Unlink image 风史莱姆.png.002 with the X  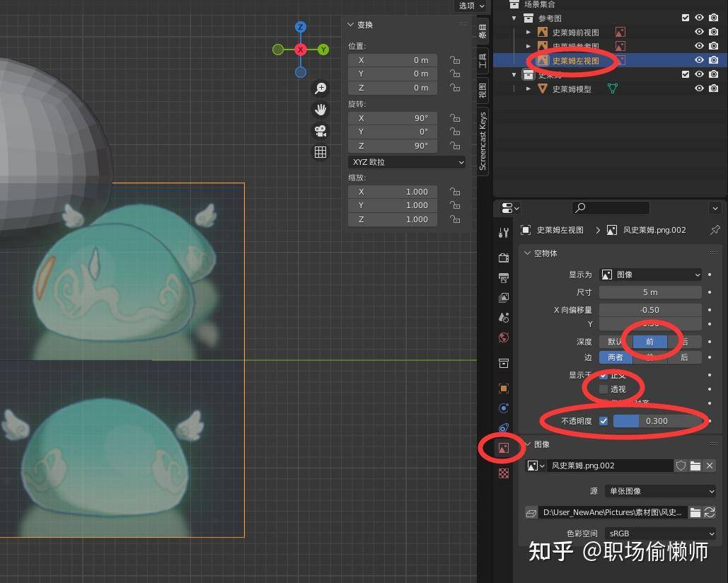710,466
